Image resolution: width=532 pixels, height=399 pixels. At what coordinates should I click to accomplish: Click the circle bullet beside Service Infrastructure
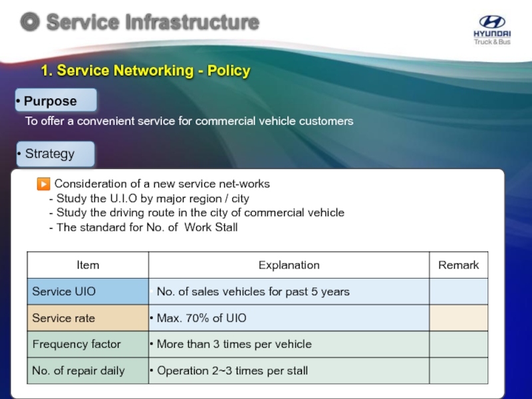[x=30, y=22]
